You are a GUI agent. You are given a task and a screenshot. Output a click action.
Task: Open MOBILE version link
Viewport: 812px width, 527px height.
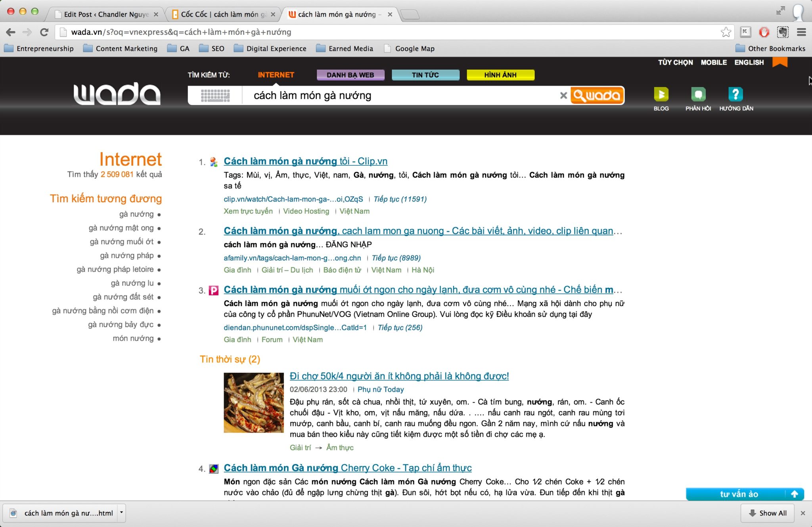714,62
